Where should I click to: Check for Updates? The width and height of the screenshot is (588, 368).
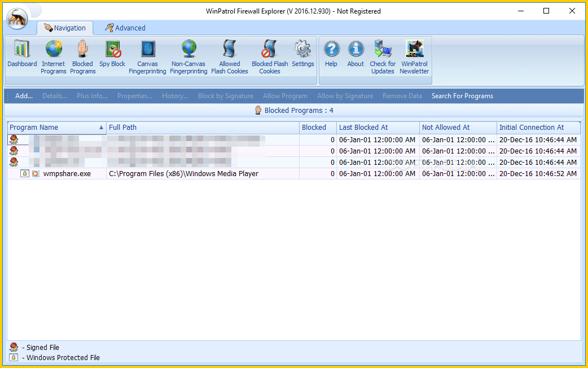383,57
